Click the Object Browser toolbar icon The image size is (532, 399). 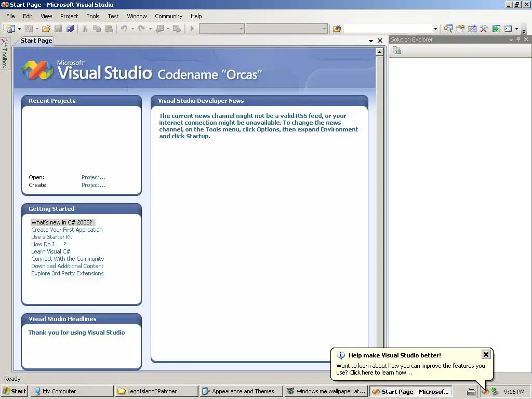pos(472,29)
